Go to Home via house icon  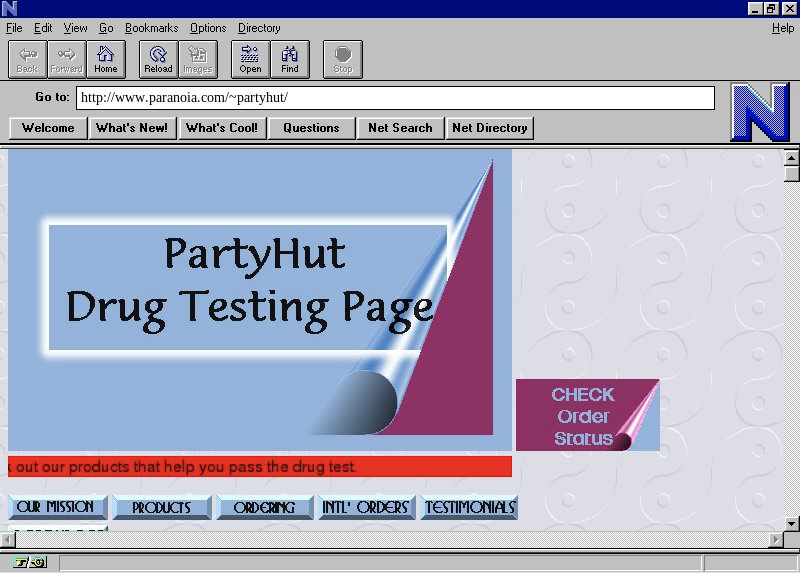coord(105,59)
